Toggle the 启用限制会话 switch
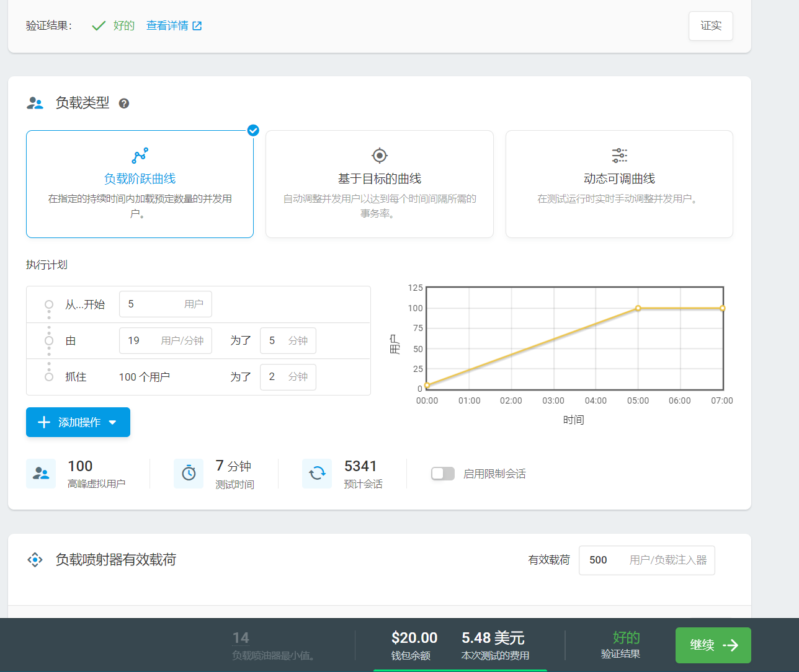This screenshot has height=672, width=799. (443, 474)
